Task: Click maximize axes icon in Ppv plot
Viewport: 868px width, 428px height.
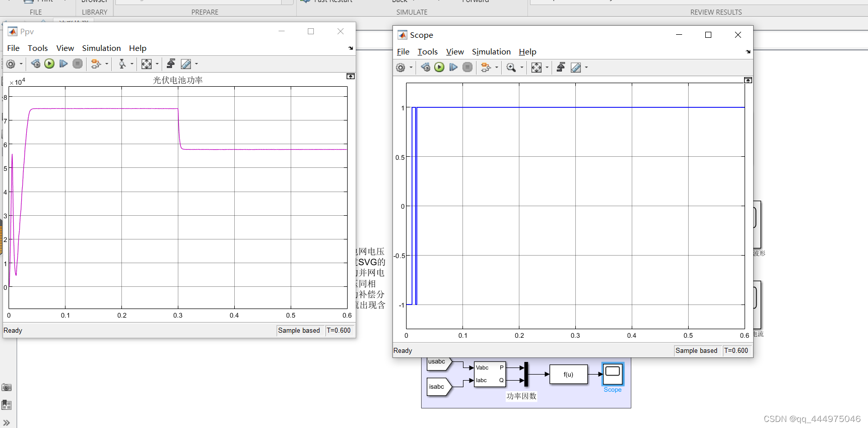Action: coord(351,76)
